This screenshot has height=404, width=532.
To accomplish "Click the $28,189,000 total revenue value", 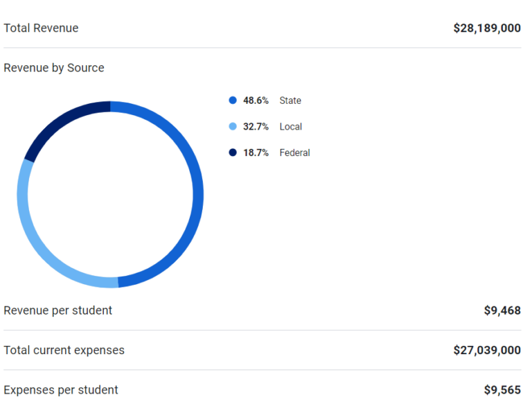I will [487, 28].
